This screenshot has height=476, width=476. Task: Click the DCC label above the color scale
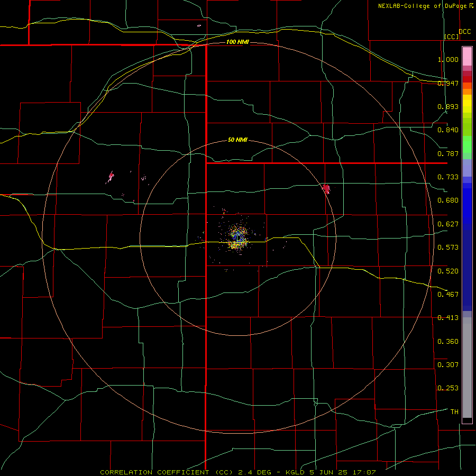point(465,32)
